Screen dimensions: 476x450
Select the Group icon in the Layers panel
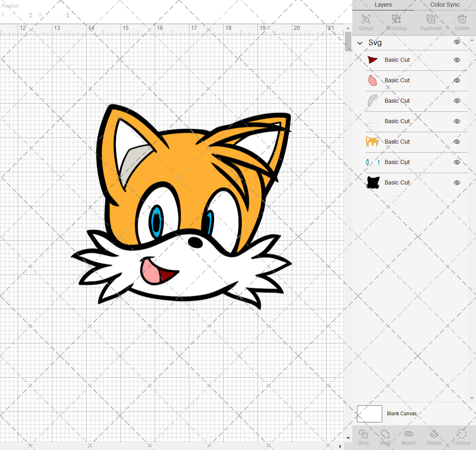(x=366, y=22)
